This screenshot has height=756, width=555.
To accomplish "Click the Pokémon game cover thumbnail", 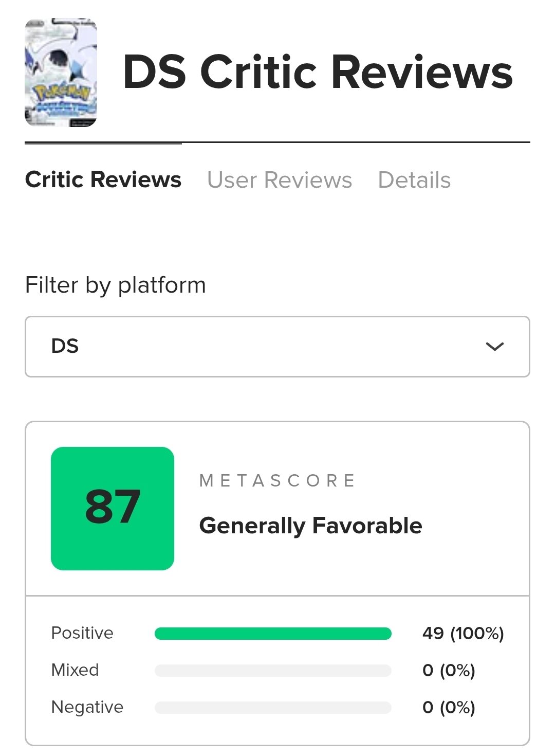I will [x=61, y=73].
